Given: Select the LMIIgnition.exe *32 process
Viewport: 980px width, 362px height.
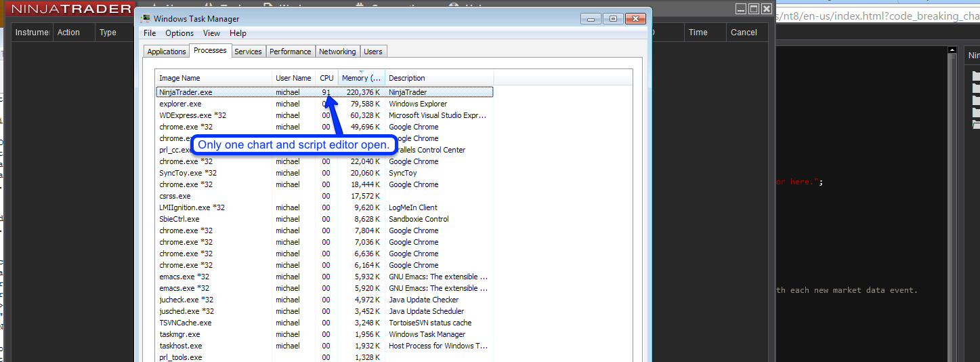Looking at the screenshot, I should click(x=324, y=207).
